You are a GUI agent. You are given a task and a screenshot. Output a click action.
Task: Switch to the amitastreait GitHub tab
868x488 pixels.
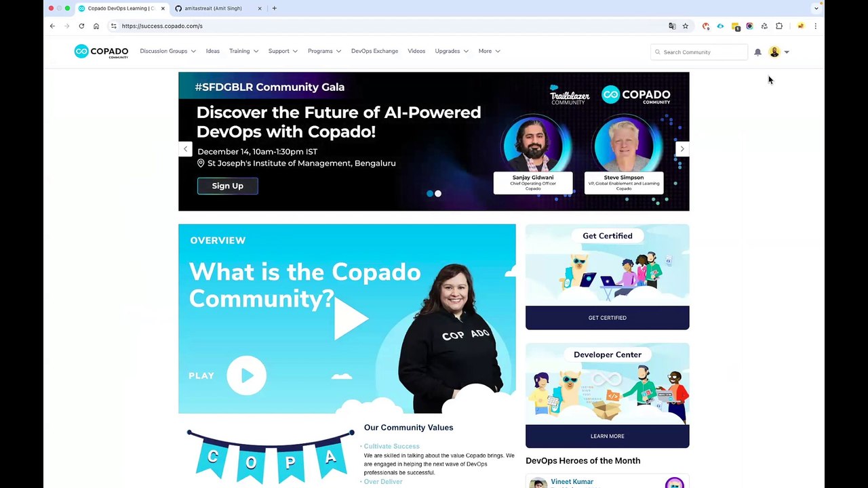point(217,8)
